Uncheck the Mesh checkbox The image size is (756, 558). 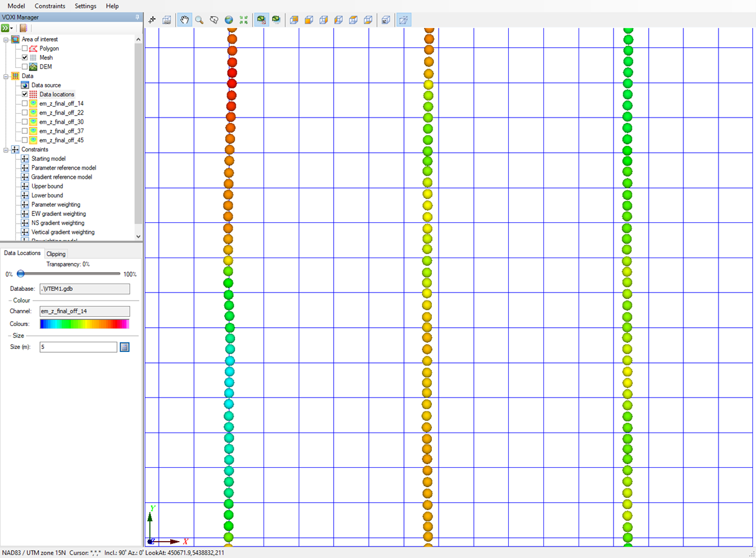pos(25,58)
